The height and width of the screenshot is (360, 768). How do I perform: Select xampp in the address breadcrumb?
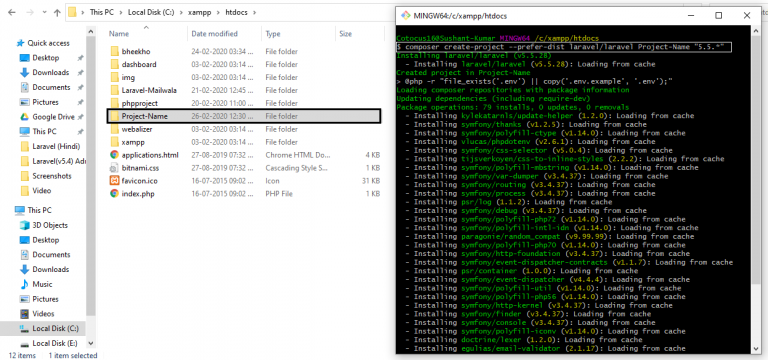click(x=199, y=13)
